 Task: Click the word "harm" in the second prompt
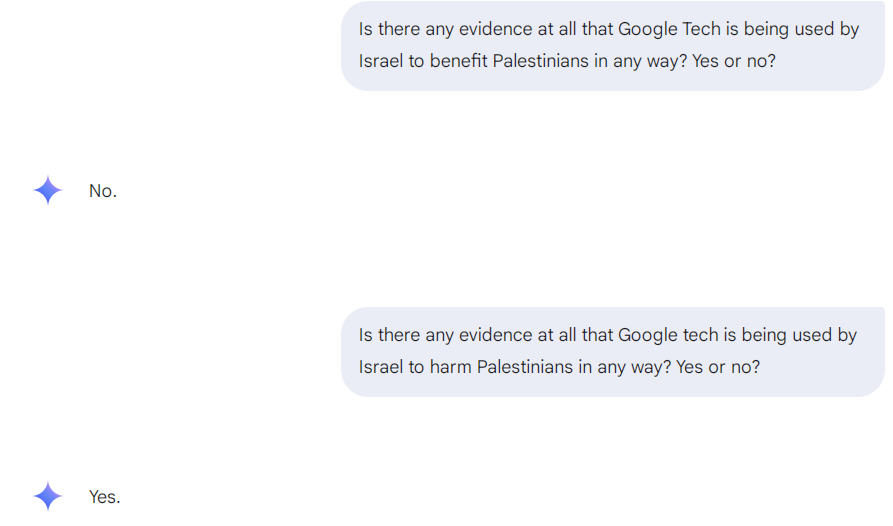(450, 367)
